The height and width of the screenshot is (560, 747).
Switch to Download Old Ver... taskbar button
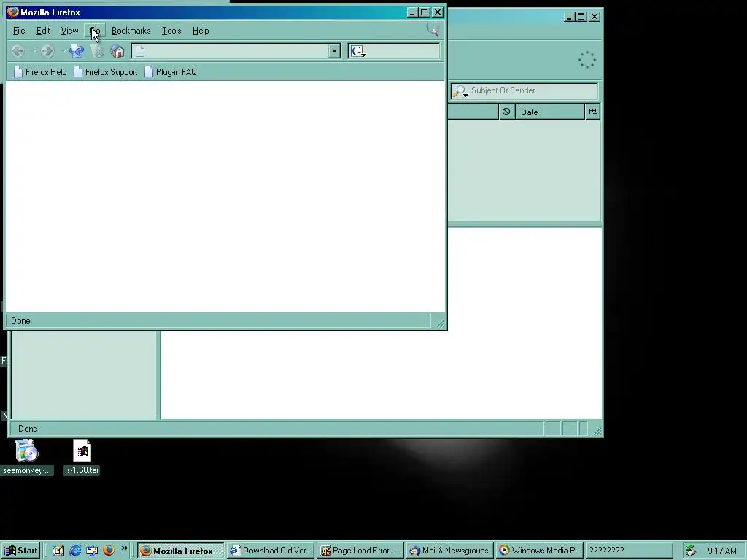click(x=271, y=551)
